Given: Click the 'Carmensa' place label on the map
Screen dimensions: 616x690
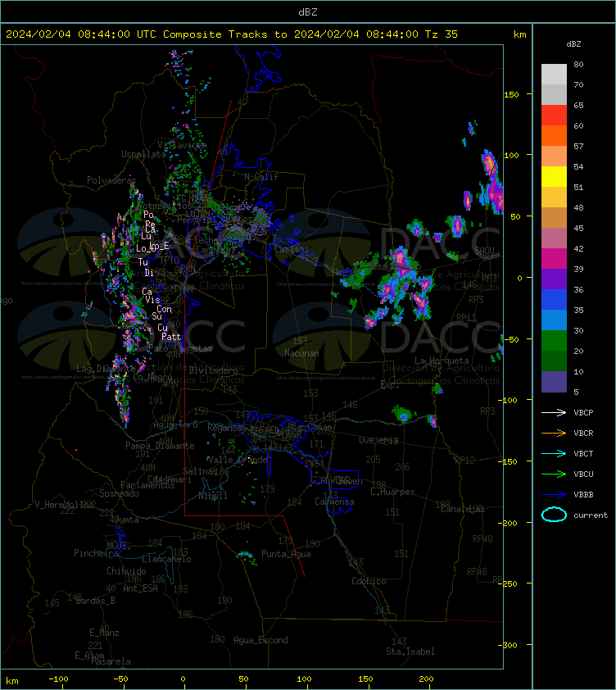Looking at the screenshot, I should 334,502.
